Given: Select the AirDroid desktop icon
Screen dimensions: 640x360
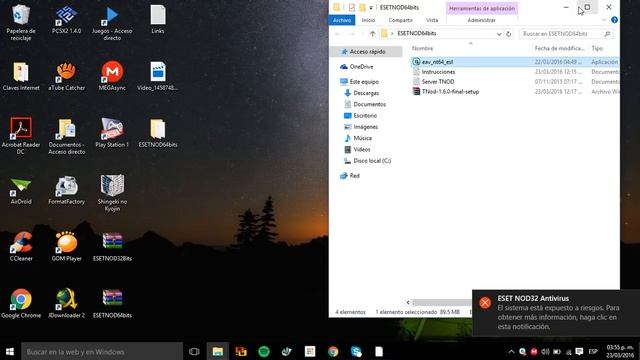Looking at the screenshot, I should pyautogui.click(x=21, y=190).
